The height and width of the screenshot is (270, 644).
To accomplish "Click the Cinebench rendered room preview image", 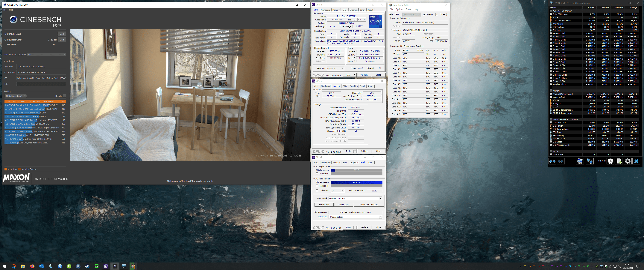I will pos(189,95).
